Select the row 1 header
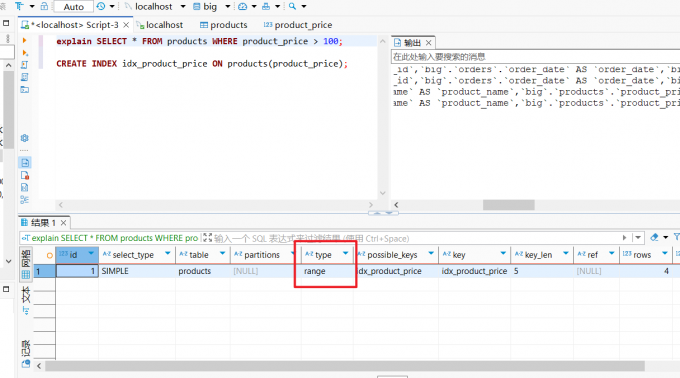Screen dimensions: 680x378 [x=44, y=271]
